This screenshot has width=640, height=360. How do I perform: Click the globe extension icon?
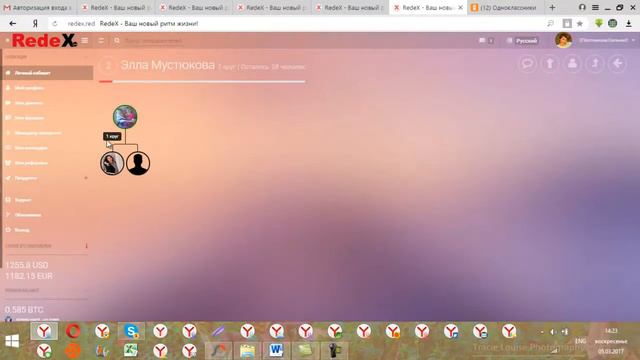click(612, 23)
